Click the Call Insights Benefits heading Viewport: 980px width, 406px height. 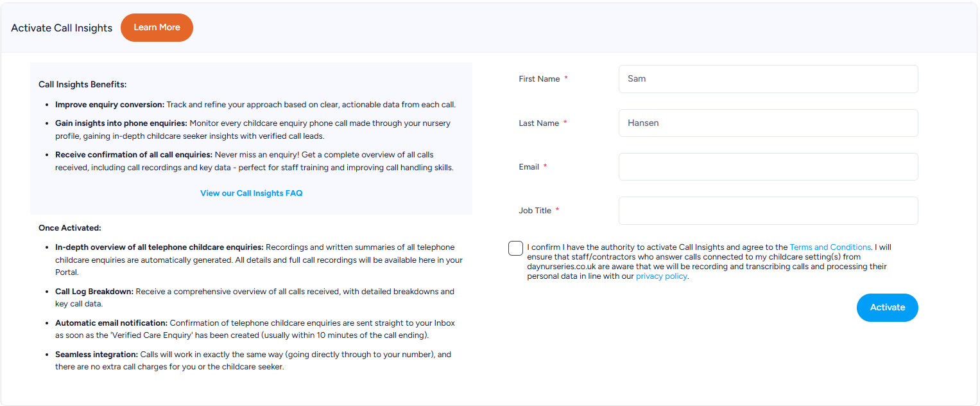click(x=83, y=85)
